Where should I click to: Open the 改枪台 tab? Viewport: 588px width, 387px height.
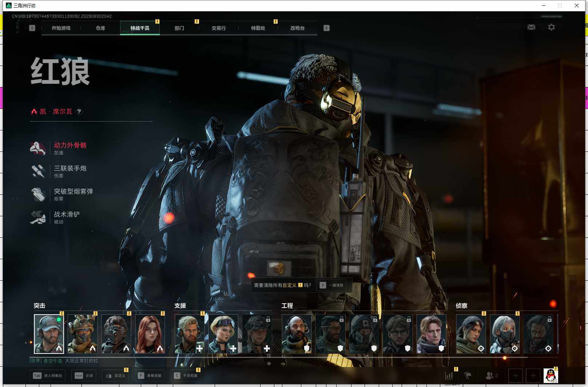pyautogui.click(x=297, y=28)
